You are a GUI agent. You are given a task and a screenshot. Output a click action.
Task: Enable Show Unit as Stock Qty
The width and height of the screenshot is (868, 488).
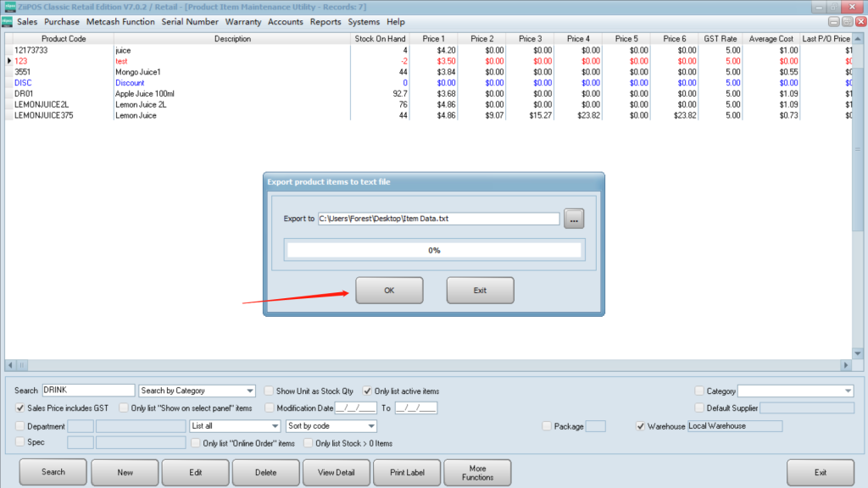click(270, 391)
